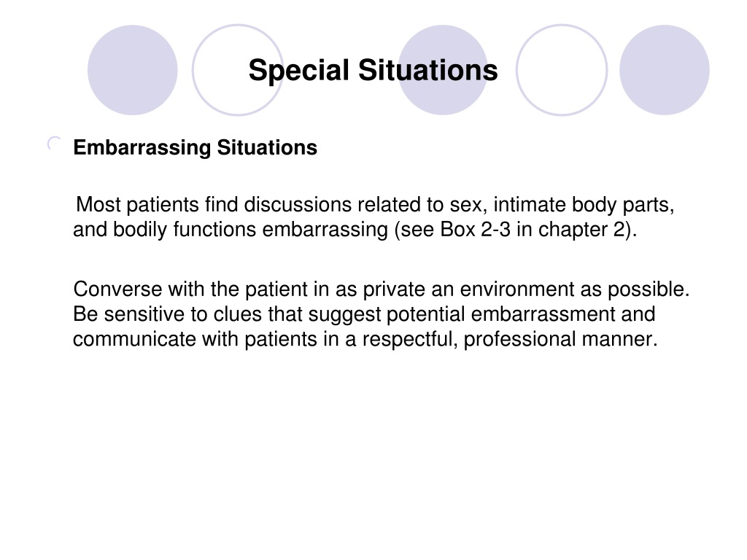Click the "Special Situations" slide title
Screen dimensions: 747x560
(373, 71)
